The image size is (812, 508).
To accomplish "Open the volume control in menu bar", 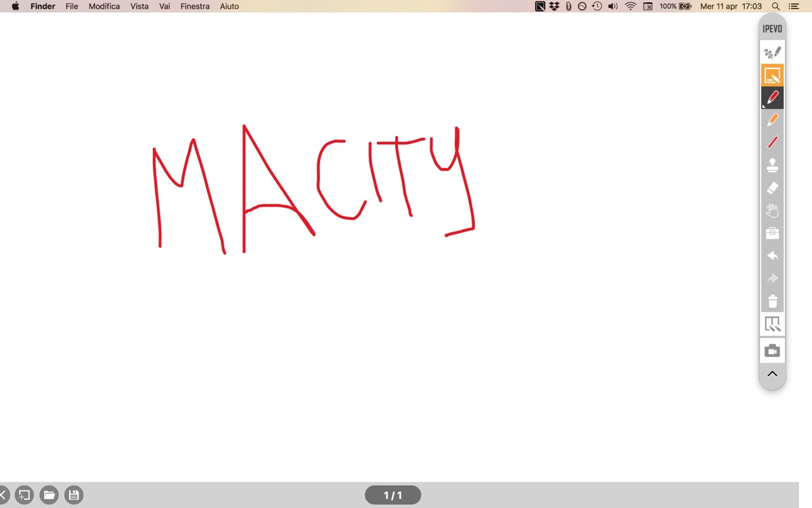I will [613, 6].
